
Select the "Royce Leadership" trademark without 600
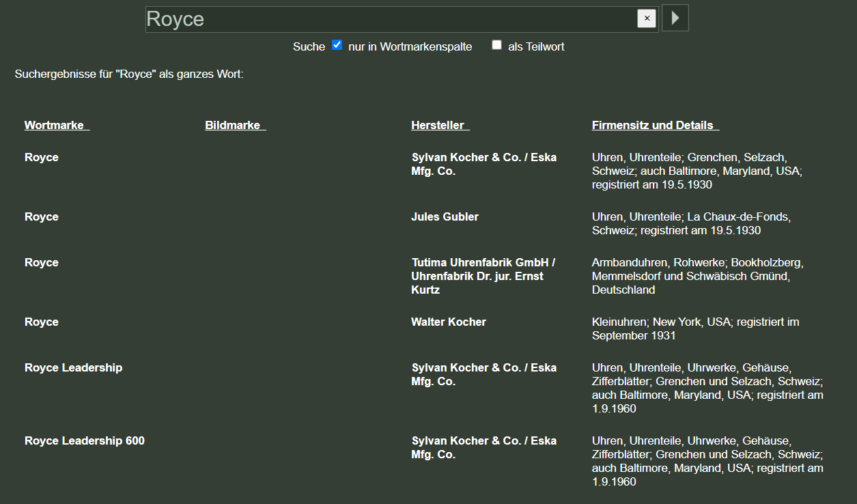pos(73,367)
